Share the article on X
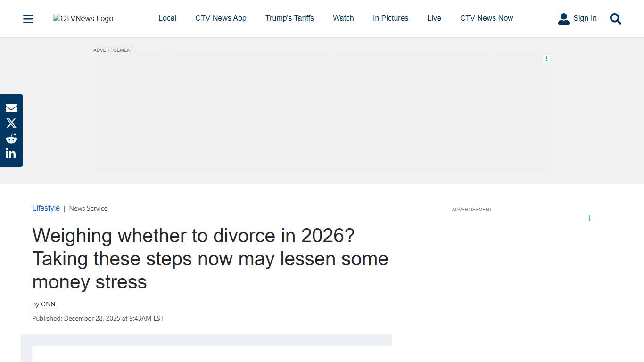Viewport: 644px width, 362px height. click(x=11, y=123)
